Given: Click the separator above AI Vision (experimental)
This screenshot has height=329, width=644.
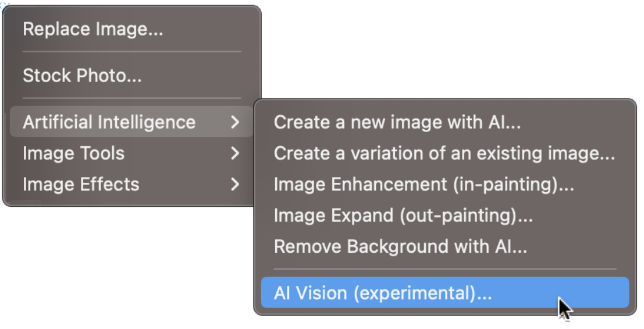Looking at the screenshot, I should [444, 269].
